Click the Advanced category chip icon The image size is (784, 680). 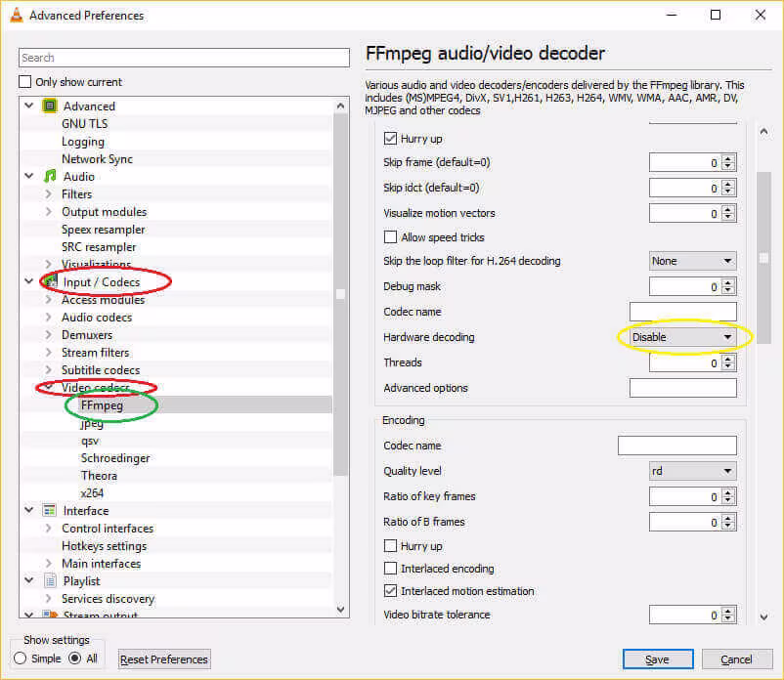(x=50, y=106)
